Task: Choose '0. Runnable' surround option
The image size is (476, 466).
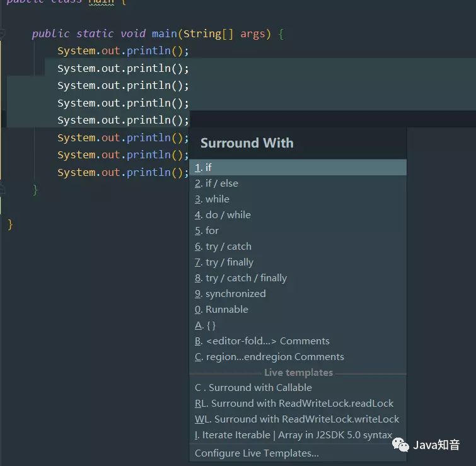Action: point(298,310)
